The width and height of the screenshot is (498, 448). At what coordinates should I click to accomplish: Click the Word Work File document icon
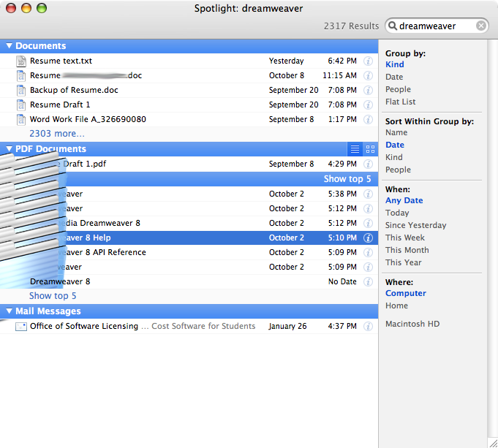(21, 119)
